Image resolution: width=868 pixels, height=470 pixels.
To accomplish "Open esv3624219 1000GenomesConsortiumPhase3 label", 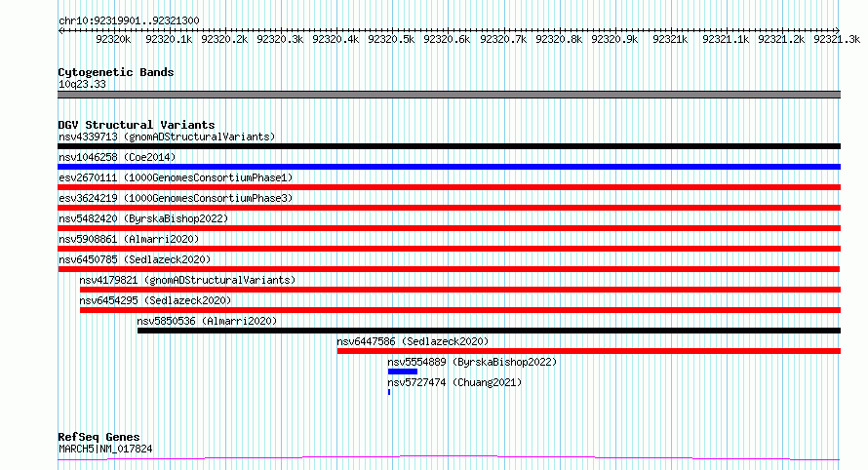I will tap(176, 198).
